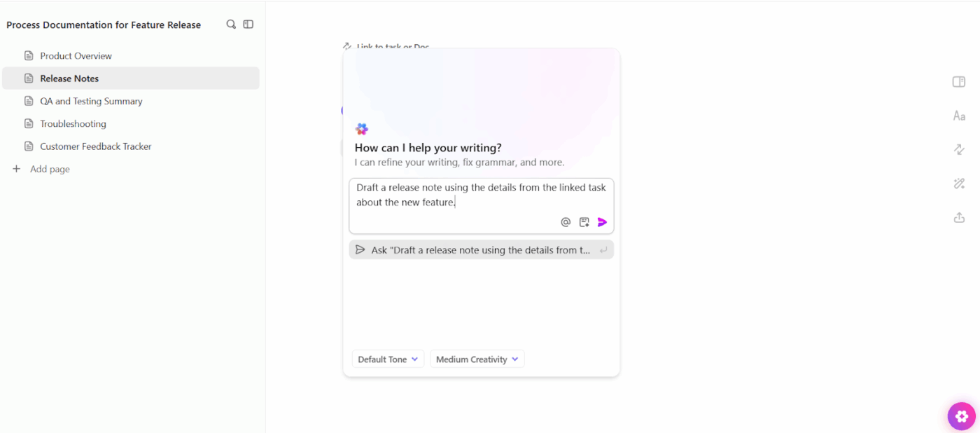The width and height of the screenshot is (980, 433).
Task: Click the @ mention icon in the prompt box
Action: (566, 222)
